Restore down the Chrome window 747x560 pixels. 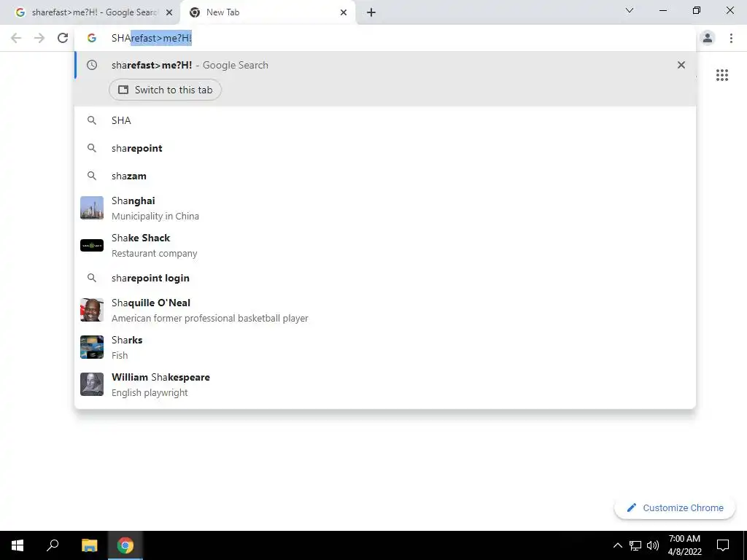pos(697,10)
